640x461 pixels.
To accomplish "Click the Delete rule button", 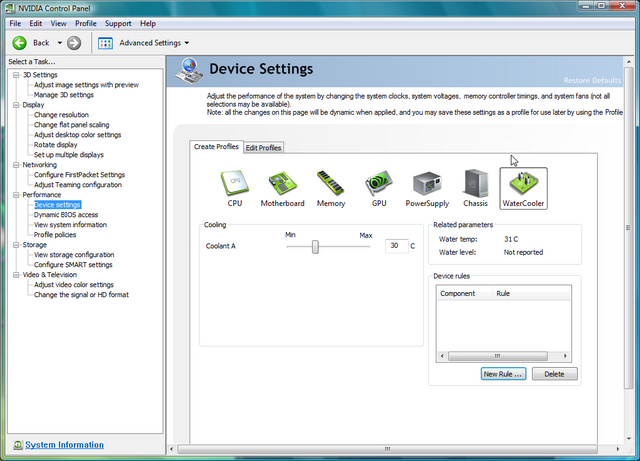I will coord(554,374).
